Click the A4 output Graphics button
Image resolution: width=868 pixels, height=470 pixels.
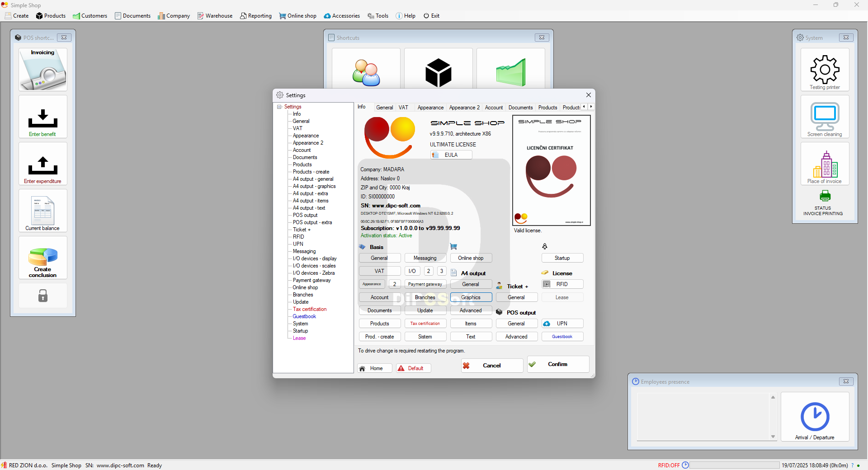pyautogui.click(x=471, y=297)
